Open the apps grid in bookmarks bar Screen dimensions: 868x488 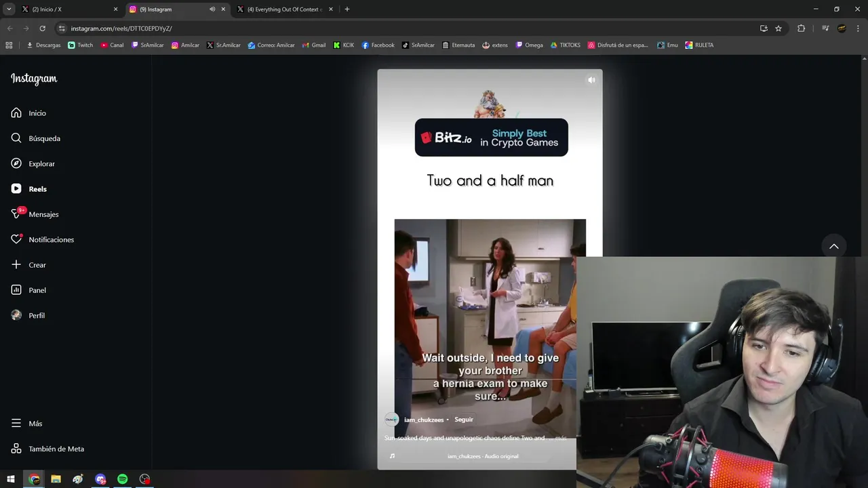pos(9,45)
